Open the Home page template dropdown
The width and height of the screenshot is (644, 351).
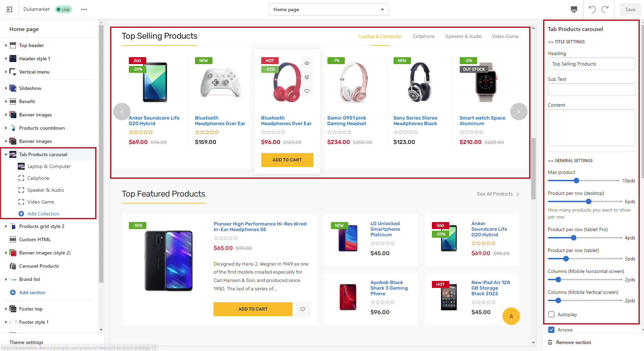[328, 9]
